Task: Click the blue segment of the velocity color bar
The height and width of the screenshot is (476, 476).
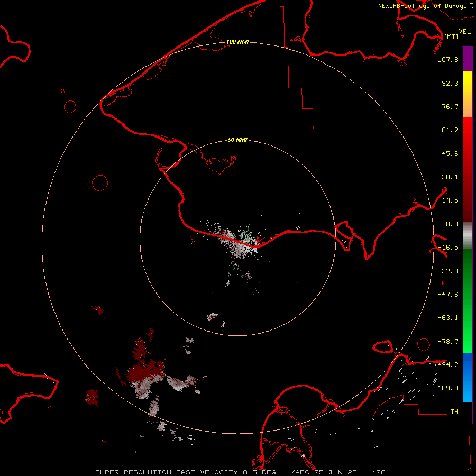Action: pyautogui.click(x=467, y=377)
